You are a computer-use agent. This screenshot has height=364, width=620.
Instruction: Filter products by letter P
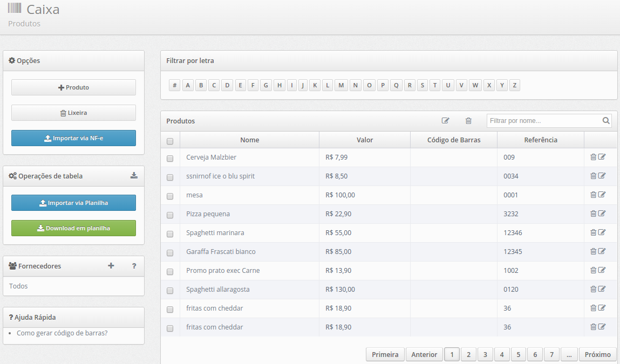(383, 85)
